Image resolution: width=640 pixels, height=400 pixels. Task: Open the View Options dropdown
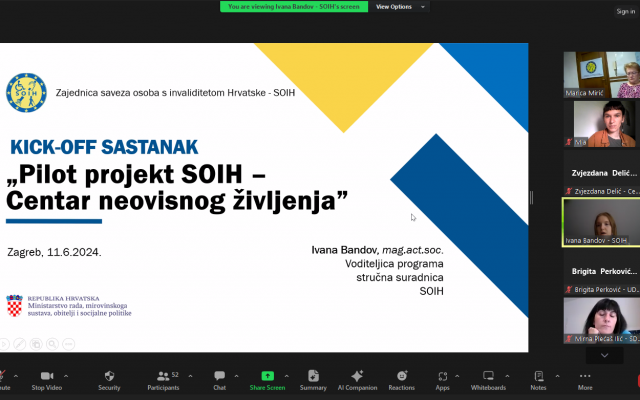[x=400, y=7]
